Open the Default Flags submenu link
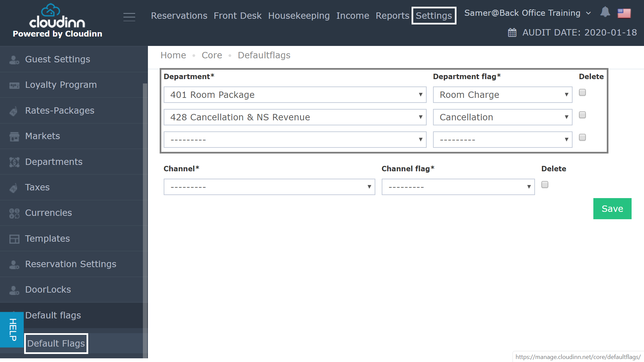The image size is (644, 362). (56, 344)
